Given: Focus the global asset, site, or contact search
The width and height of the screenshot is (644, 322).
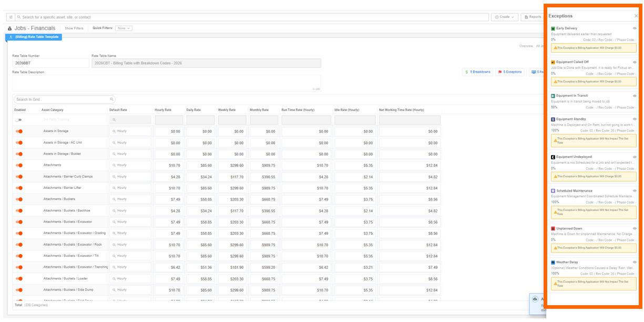Looking at the screenshot, I should pos(251,17).
